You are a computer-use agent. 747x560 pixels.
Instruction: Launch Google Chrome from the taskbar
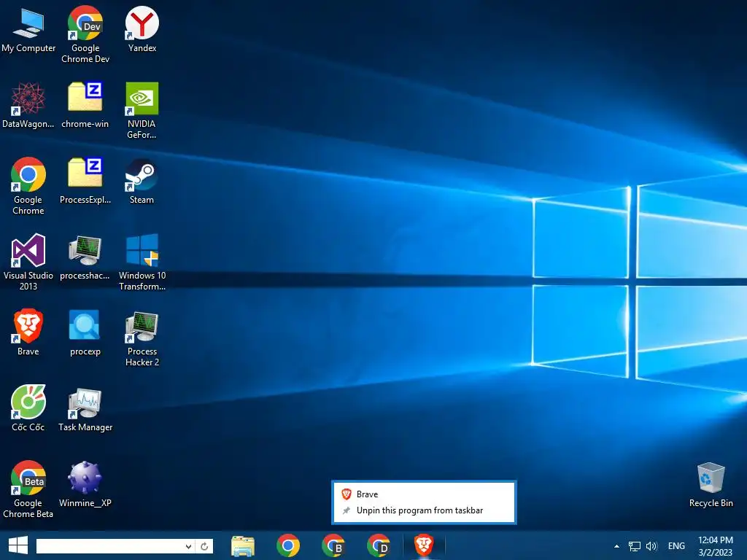[x=288, y=545]
